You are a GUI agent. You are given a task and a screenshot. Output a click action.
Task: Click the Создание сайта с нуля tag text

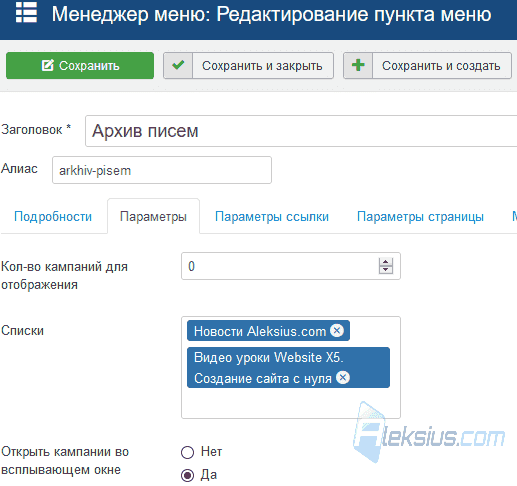click(263, 379)
